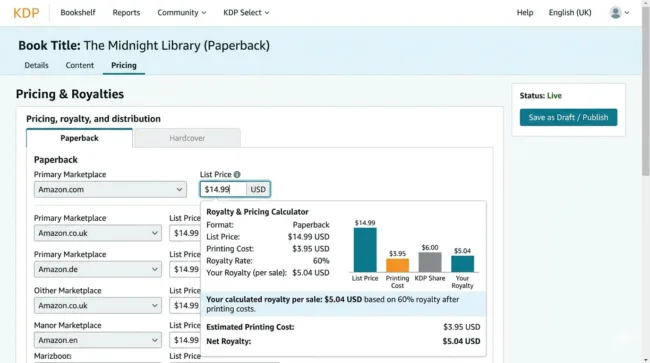This screenshot has width=650, height=363.
Task: Click the Format: Paperback row
Action: [x=268, y=225]
